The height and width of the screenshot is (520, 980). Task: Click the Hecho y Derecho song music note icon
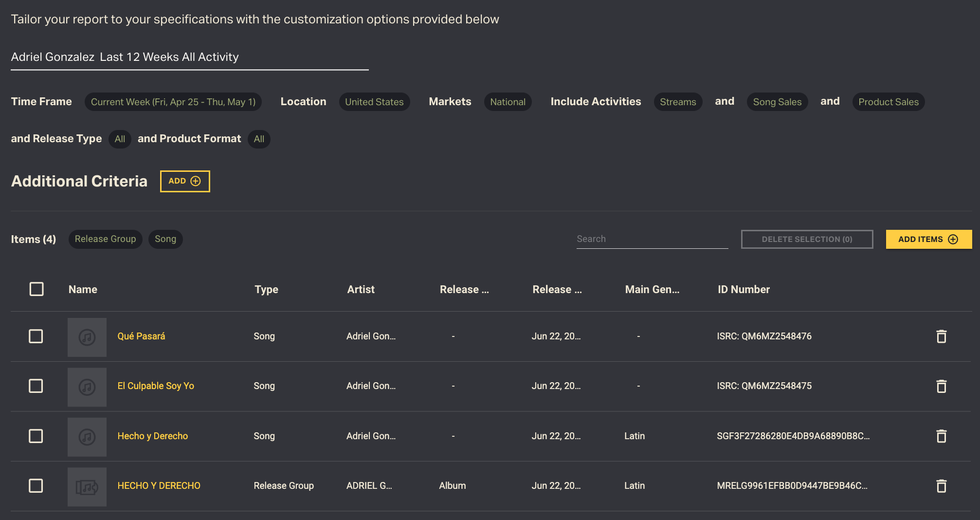pos(87,437)
